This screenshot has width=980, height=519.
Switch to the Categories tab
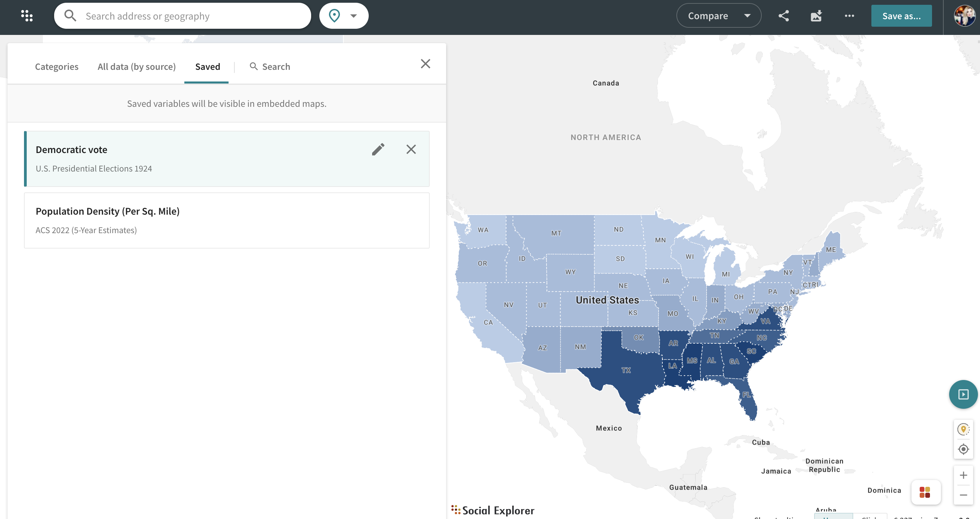pos(57,66)
